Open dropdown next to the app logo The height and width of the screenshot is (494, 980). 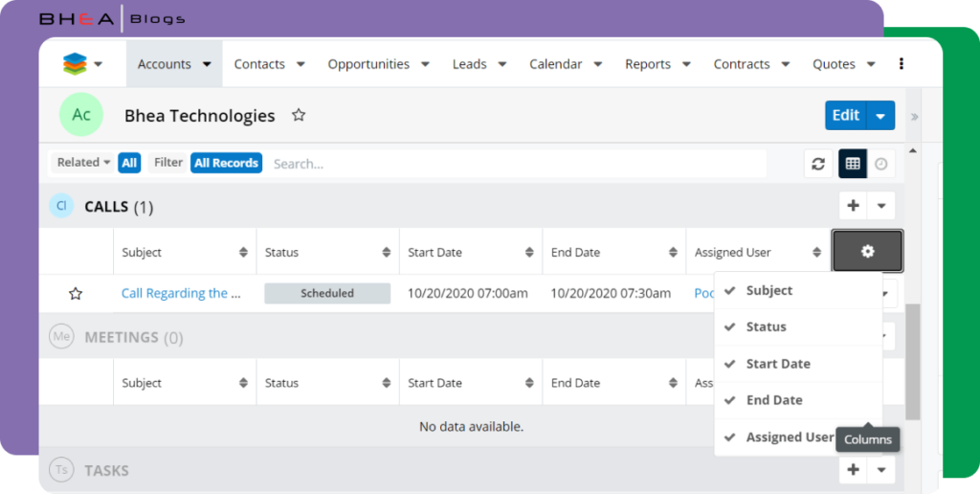click(x=99, y=64)
